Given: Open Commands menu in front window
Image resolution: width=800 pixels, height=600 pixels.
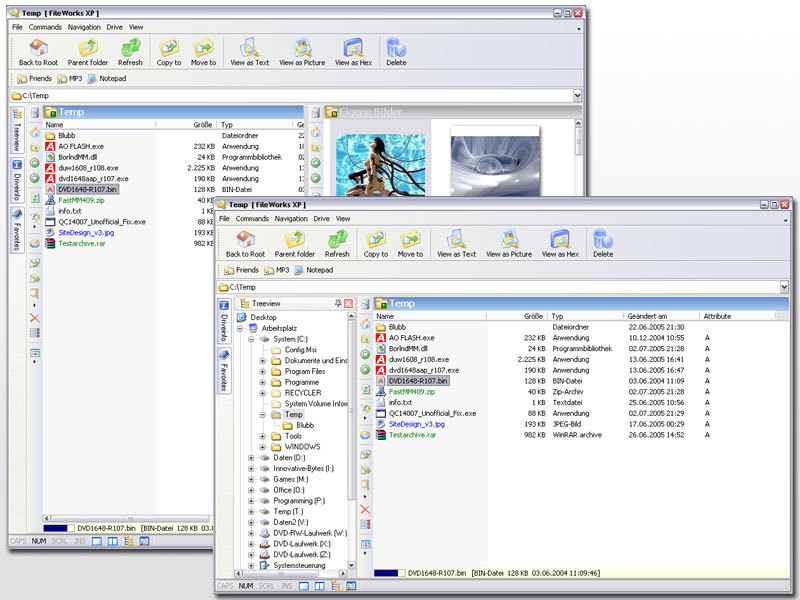Looking at the screenshot, I should tap(252, 218).
